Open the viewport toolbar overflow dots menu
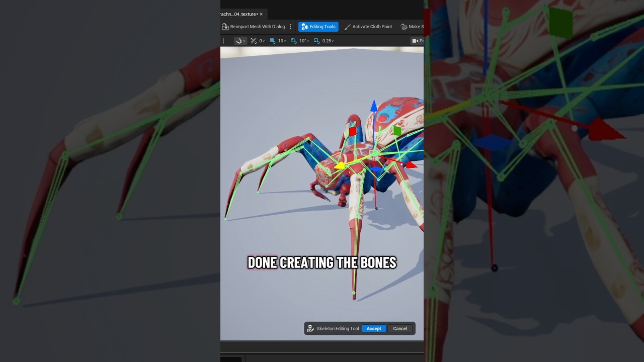644x362 pixels. point(223,41)
